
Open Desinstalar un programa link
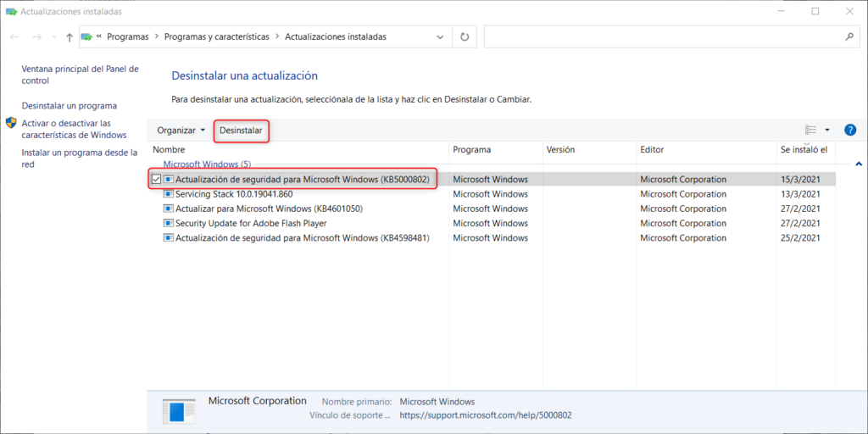pos(70,105)
